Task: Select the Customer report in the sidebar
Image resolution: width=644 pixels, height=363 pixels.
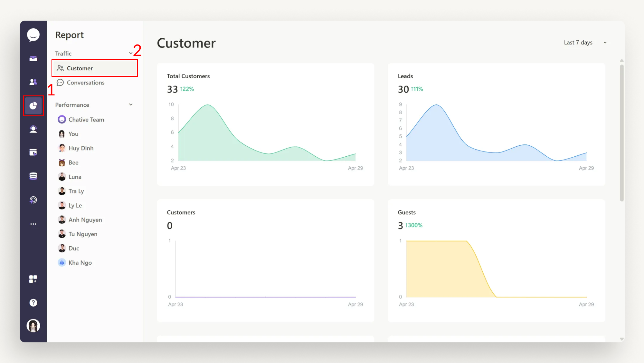Action: pos(79,68)
